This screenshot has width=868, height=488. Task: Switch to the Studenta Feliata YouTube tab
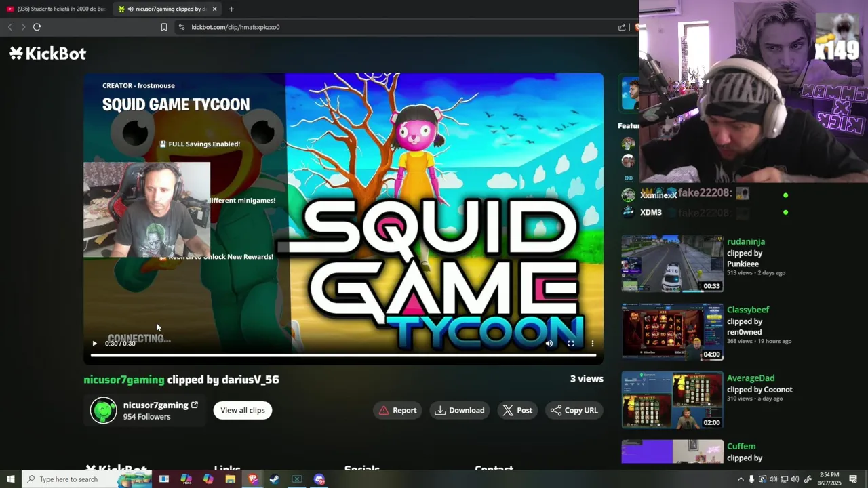coord(56,9)
